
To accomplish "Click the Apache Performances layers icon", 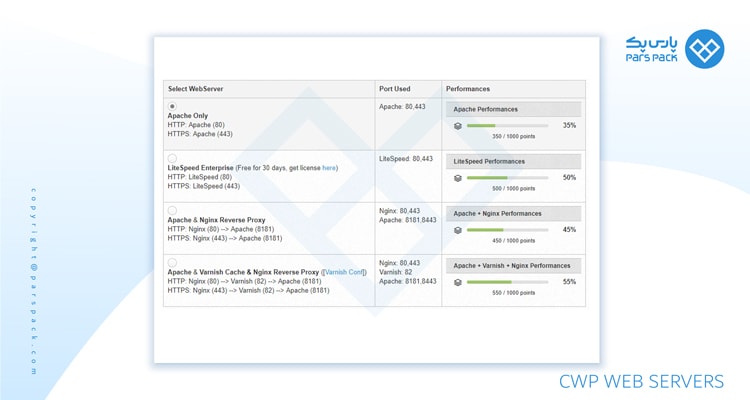I will click(458, 126).
